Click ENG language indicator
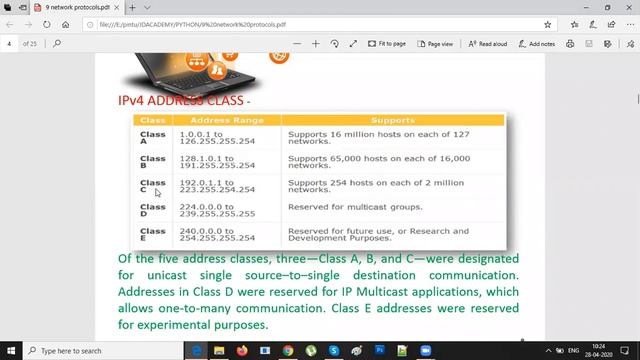The image size is (640, 360). point(573,351)
